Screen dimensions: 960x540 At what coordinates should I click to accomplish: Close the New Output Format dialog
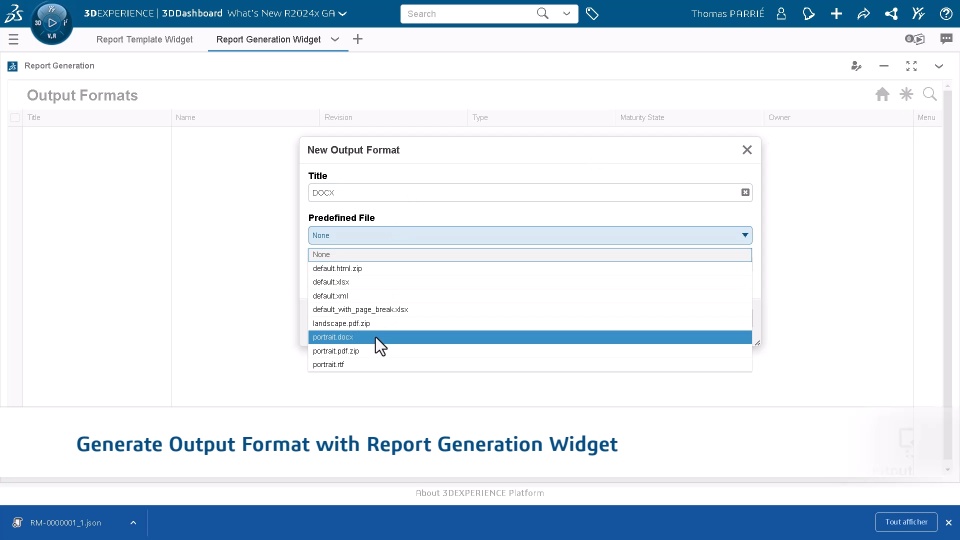click(747, 150)
